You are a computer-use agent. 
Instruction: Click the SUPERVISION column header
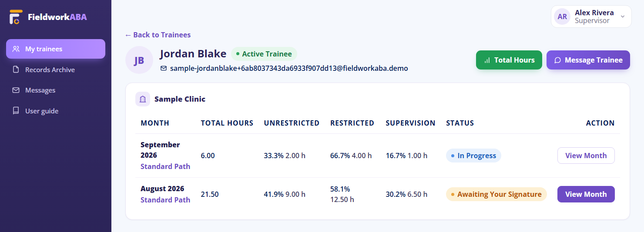(410, 123)
